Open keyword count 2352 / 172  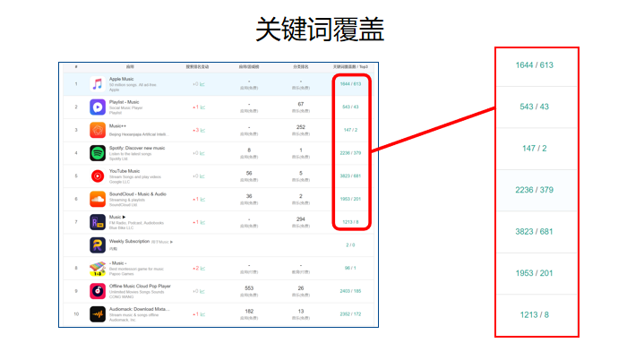pos(350,314)
